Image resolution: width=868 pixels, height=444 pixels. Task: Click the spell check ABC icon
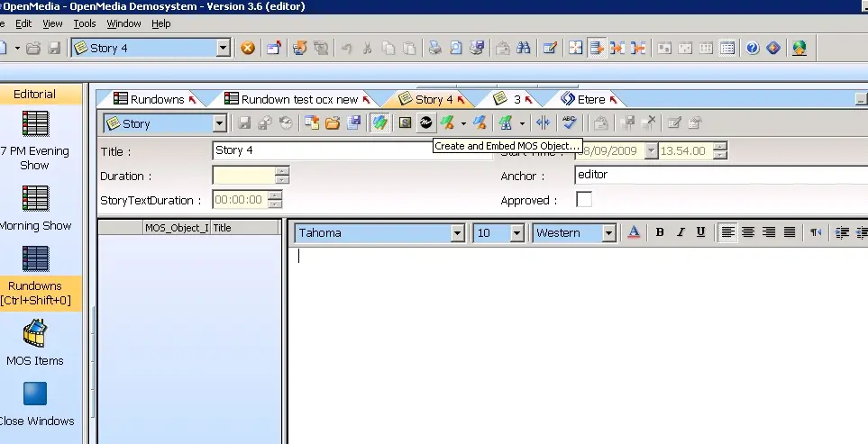569,123
